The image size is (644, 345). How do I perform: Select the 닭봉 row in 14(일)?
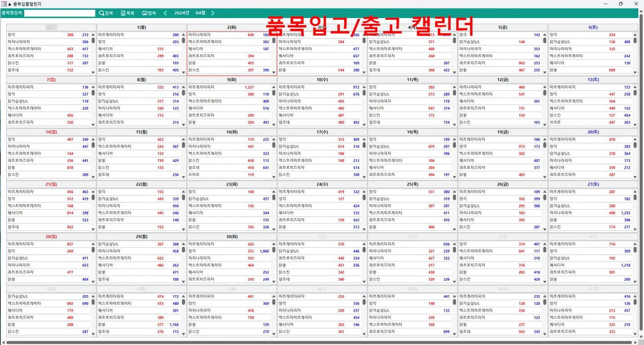coord(49,168)
